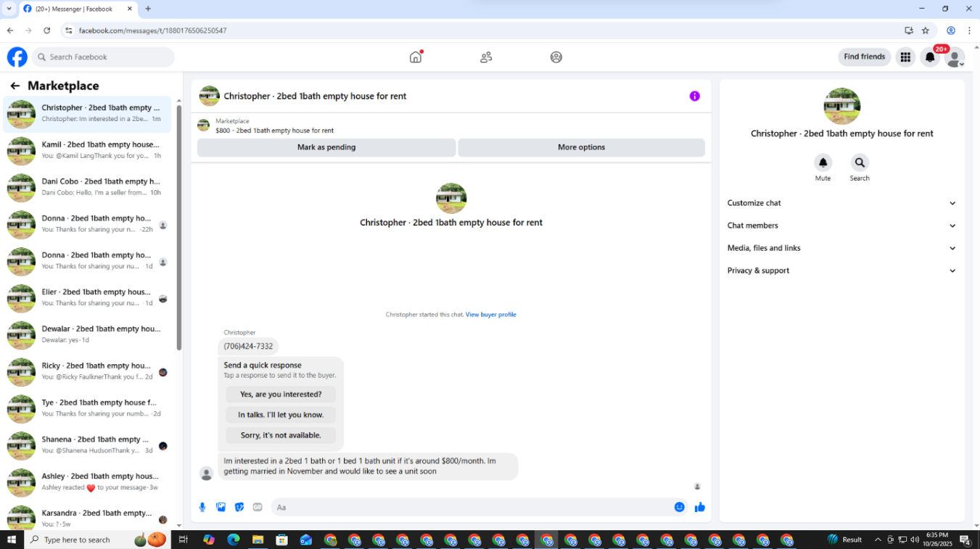Choose a GIF icon
This screenshot has height=549, width=980.
pyautogui.click(x=258, y=507)
